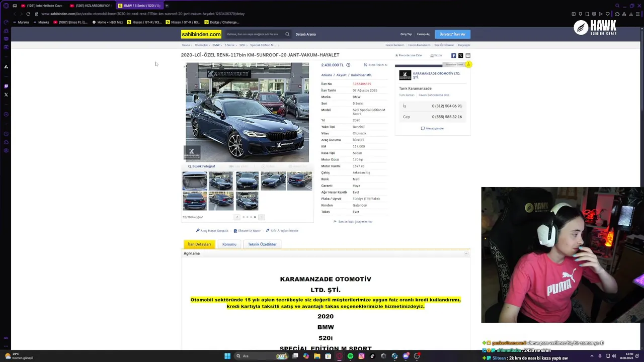This screenshot has height=362, width=644.
Task: Click 5 Serisi breadcrumb link
Action: tap(229, 45)
